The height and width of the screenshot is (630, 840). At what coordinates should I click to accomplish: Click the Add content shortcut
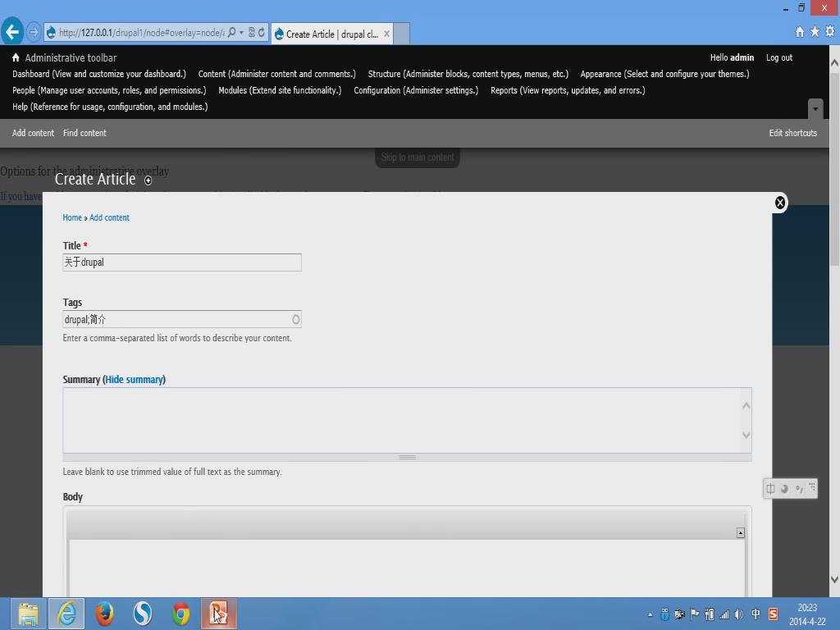[33, 133]
